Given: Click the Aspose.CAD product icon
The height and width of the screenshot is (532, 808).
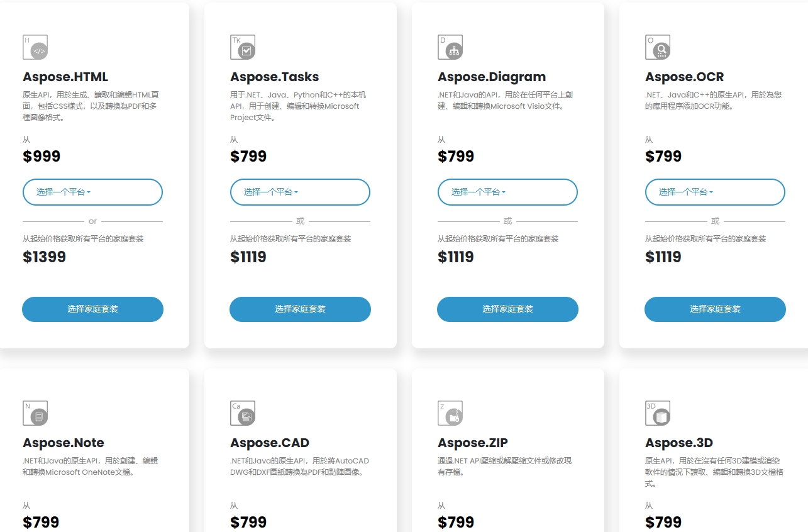Looking at the screenshot, I should click(x=243, y=413).
